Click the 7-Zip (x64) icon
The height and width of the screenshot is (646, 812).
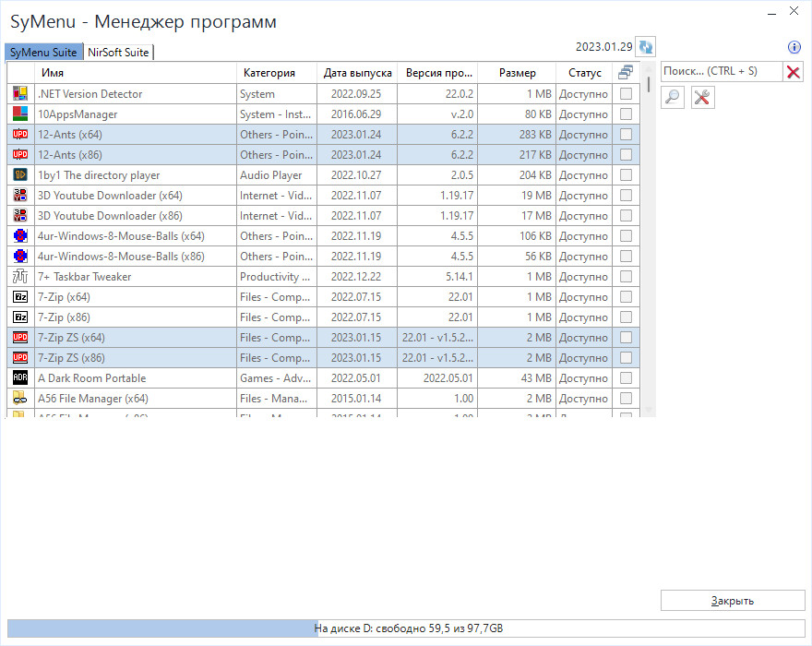pos(20,297)
